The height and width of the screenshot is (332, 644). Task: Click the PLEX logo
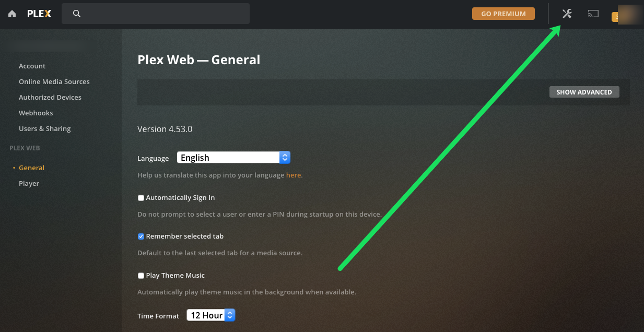pyautogui.click(x=39, y=14)
